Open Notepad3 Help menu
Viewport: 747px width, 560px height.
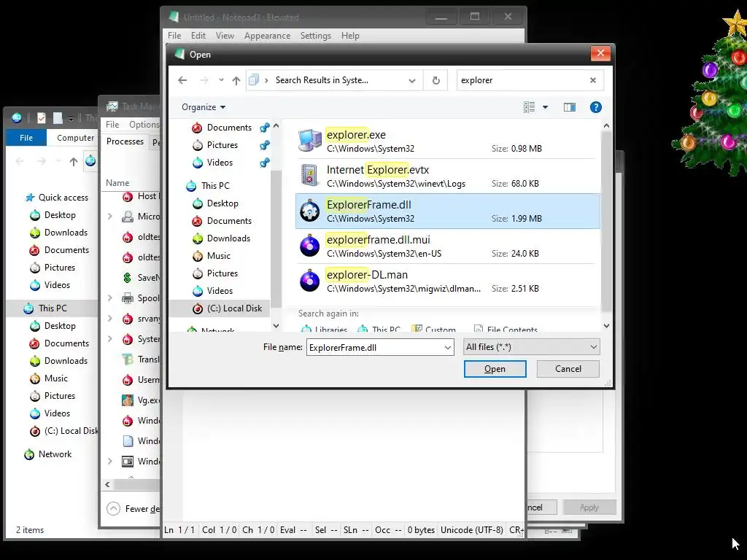(x=350, y=36)
